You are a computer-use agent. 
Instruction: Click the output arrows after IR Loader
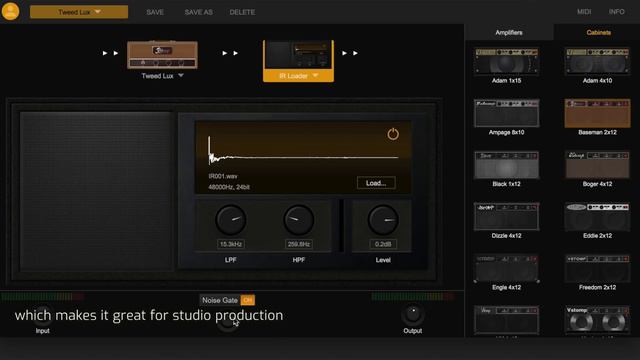[x=350, y=53]
